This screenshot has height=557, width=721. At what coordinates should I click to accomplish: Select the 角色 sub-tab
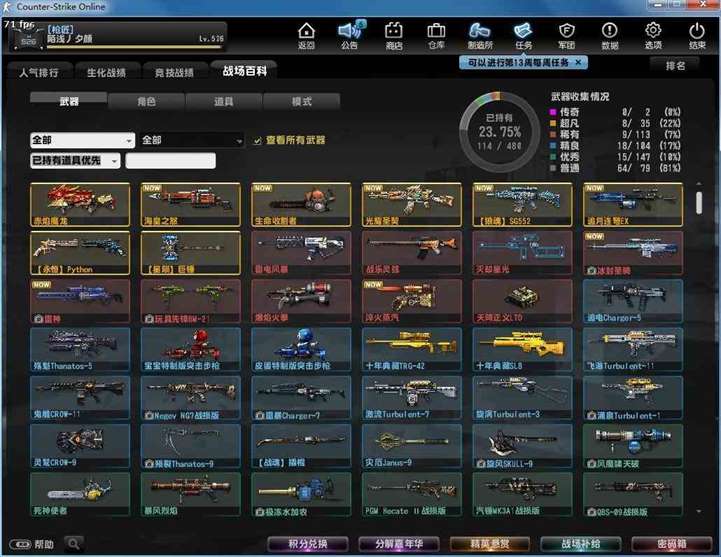coord(147,101)
